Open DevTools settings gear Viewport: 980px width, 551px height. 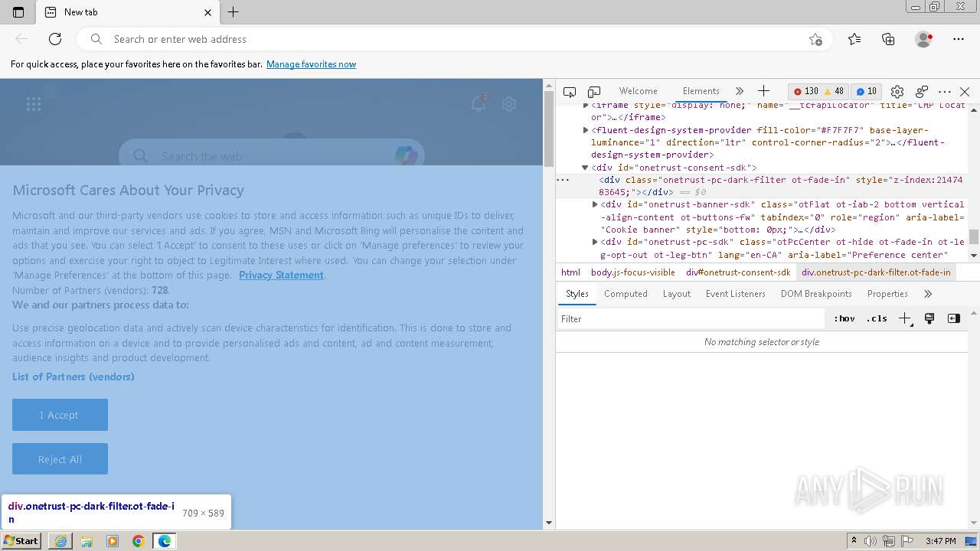pos(897,91)
